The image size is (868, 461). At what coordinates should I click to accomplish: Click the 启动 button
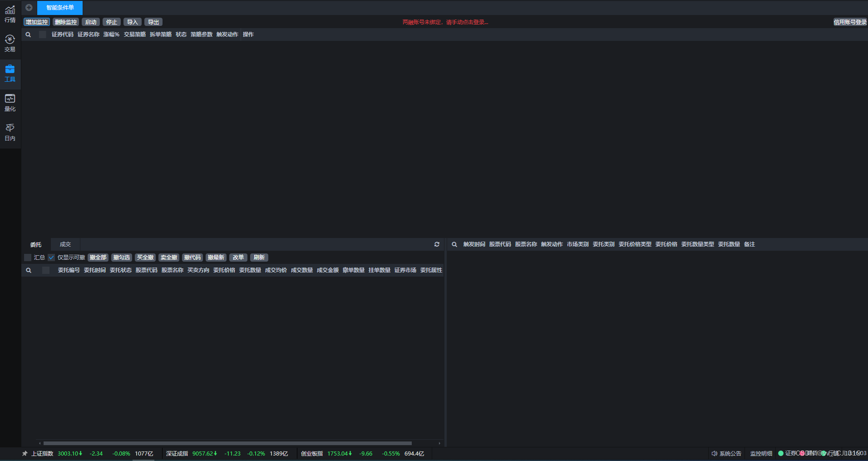click(90, 21)
